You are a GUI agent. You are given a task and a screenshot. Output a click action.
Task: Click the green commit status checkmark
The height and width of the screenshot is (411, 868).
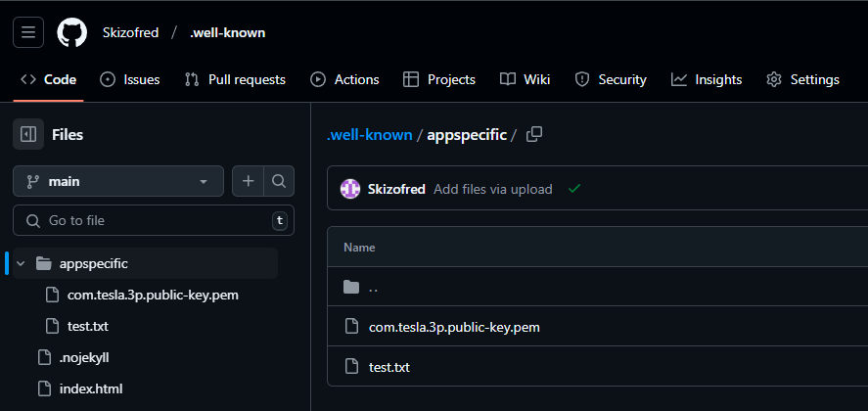pyautogui.click(x=574, y=189)
